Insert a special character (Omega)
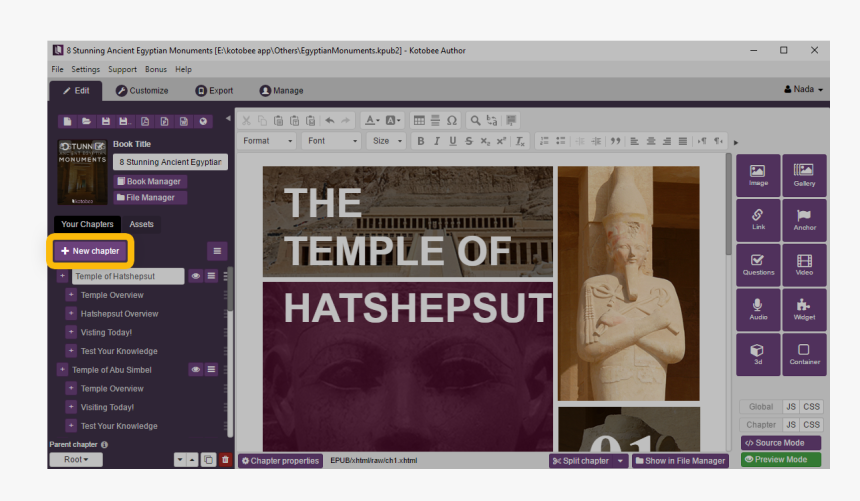Screen dimensions: 860x501 451,120
